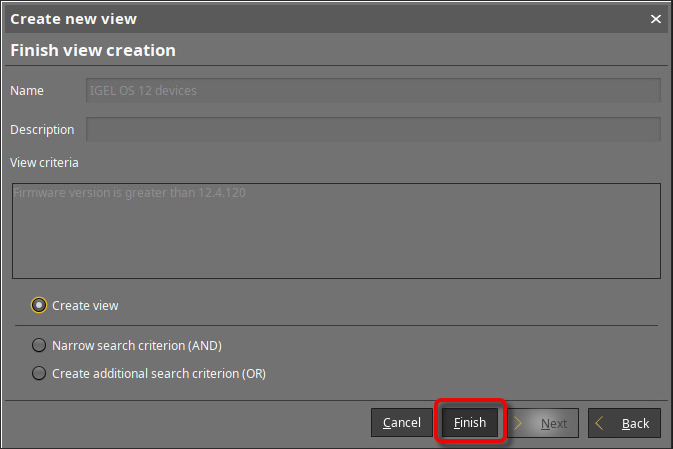Click the View criteria label

[x=44, y=162]
